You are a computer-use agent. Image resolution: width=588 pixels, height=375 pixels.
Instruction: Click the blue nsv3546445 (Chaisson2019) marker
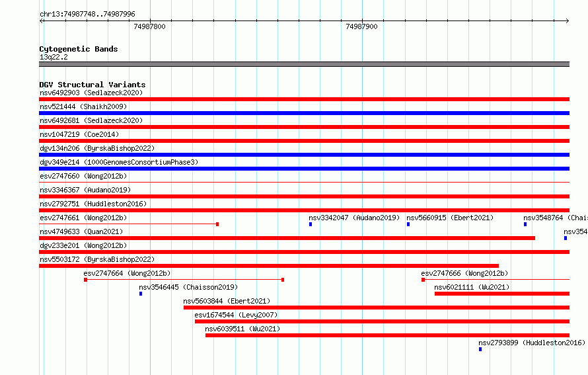[141, 294]
